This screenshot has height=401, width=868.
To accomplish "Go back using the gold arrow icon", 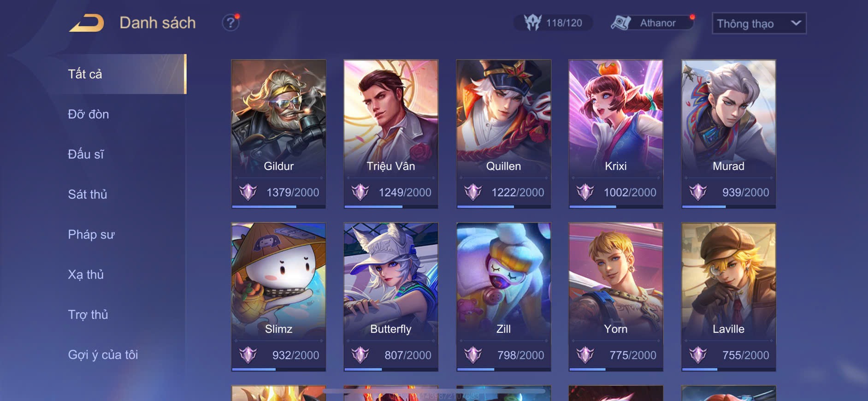I will (x=87, y=23).
